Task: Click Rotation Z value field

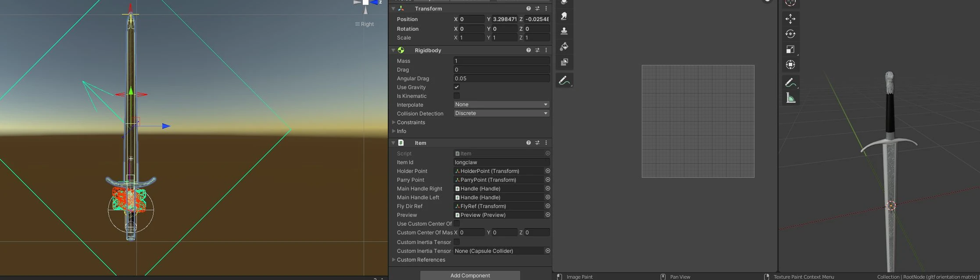Action: [537, 29]
